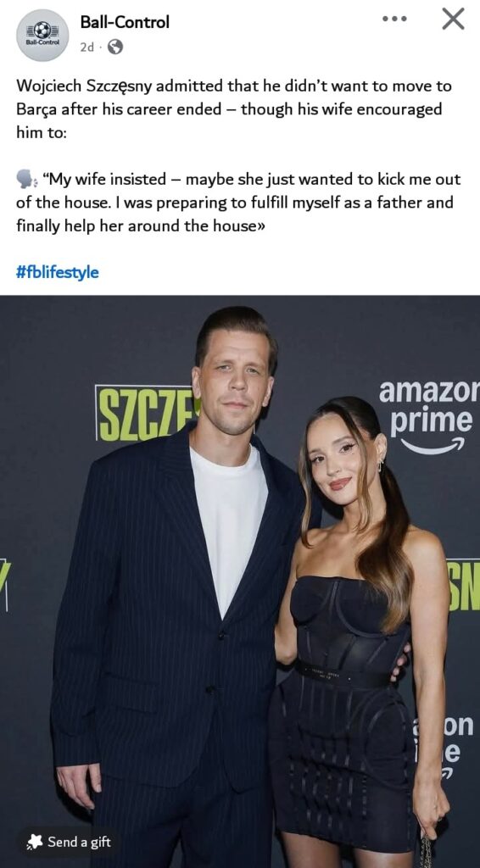
Task: Click the green SZCZE sign in photo
Action: coord(145,413)
